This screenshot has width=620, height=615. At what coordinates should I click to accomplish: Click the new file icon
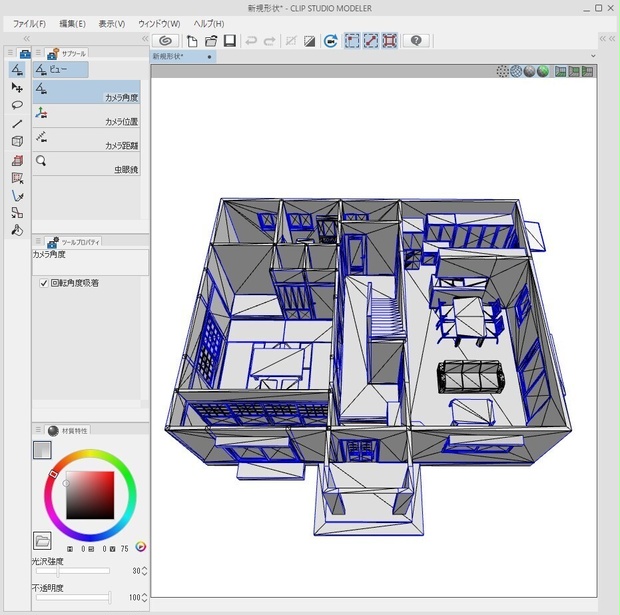(192, 41)
